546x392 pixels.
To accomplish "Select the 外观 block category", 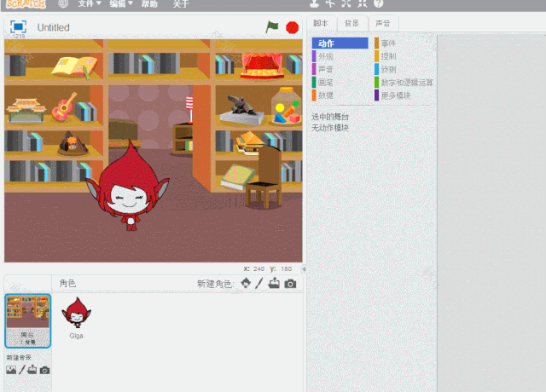I will 326,56.
